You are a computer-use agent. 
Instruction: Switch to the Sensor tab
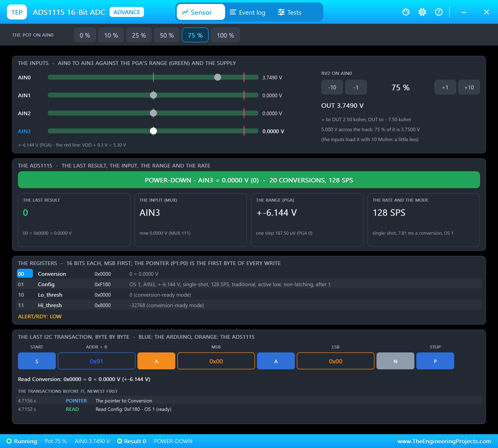tap(201, 12)
